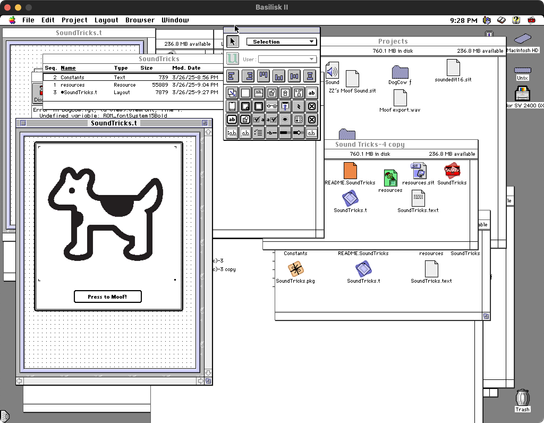The width and height of the screenshot is (544, 423).
Task: Select the dogcow picture in the layout
Action: tap(106, 214)
